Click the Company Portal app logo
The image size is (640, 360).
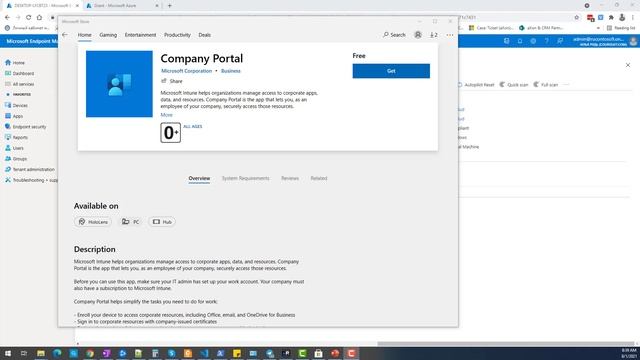click(x=119, y=84)
